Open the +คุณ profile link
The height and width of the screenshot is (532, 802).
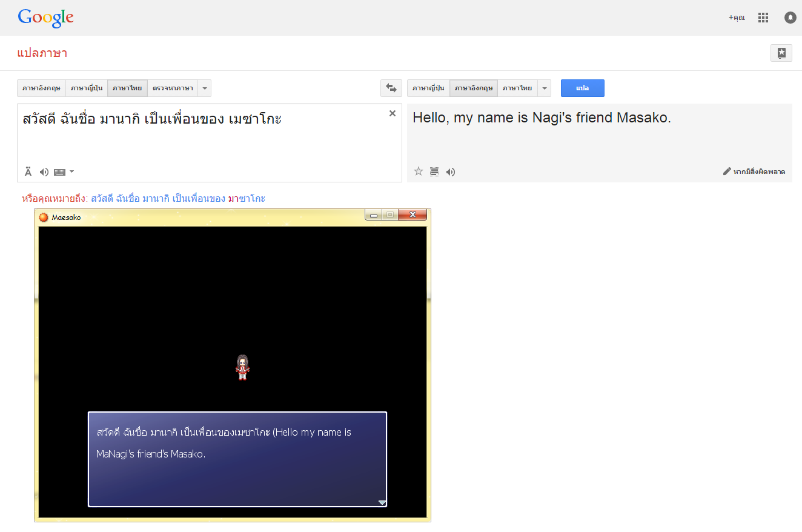point(737,18)
